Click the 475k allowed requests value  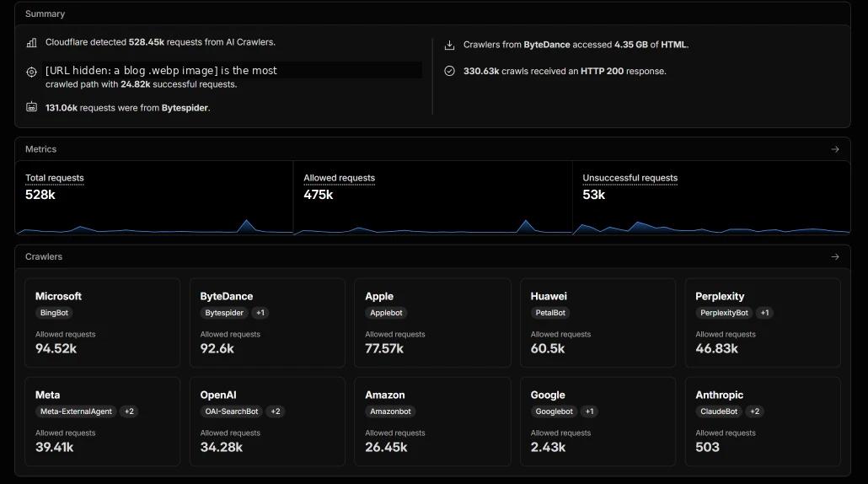319,195
